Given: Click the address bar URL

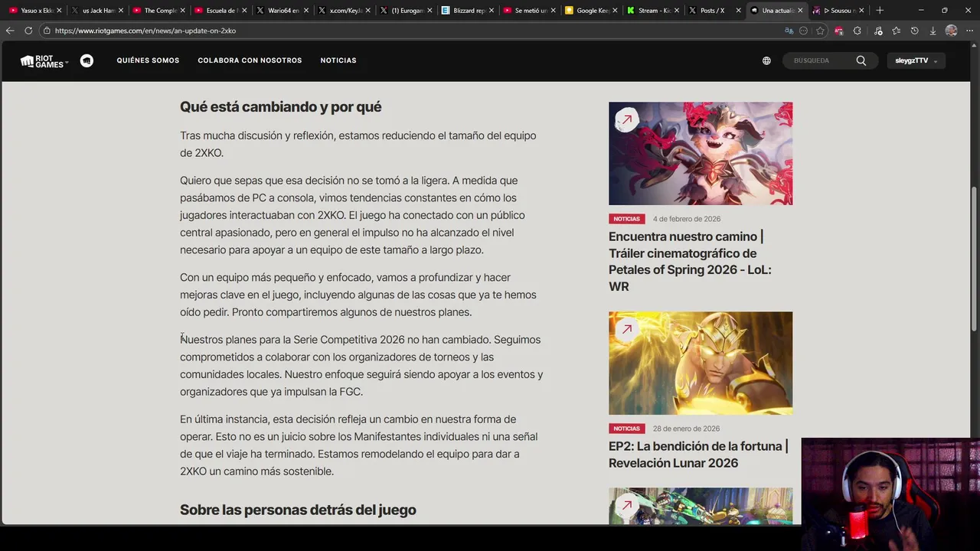Looking at the screenshot, I should pos(145,31).
